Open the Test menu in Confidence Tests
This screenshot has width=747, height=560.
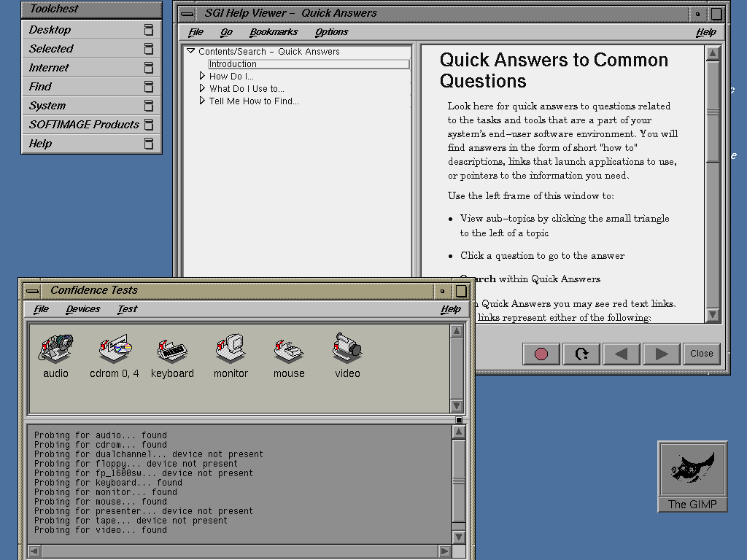tap(127, 309)
